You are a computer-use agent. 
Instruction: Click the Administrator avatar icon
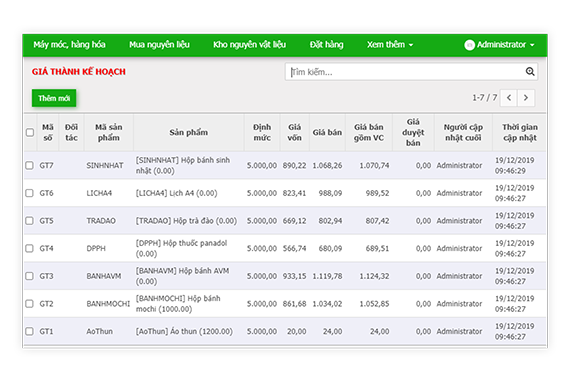tap(469, 45)
